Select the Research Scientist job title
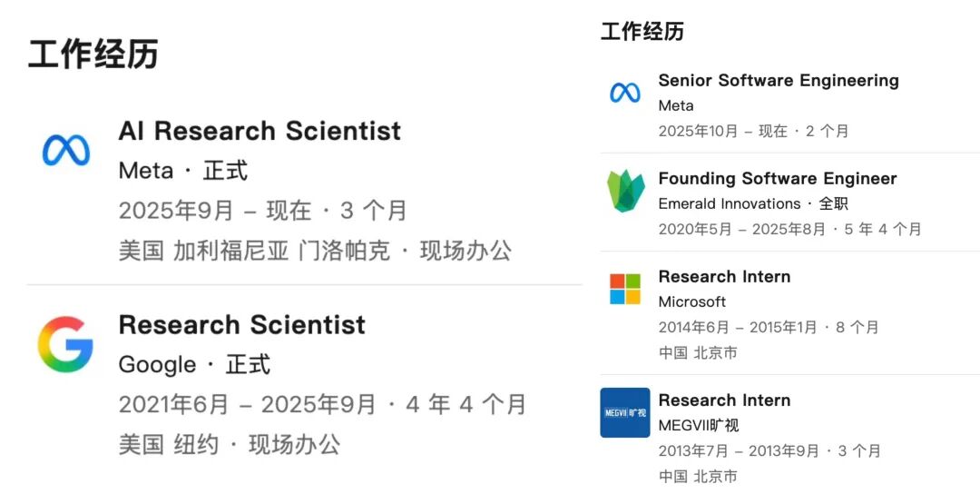 pos(242,325)
